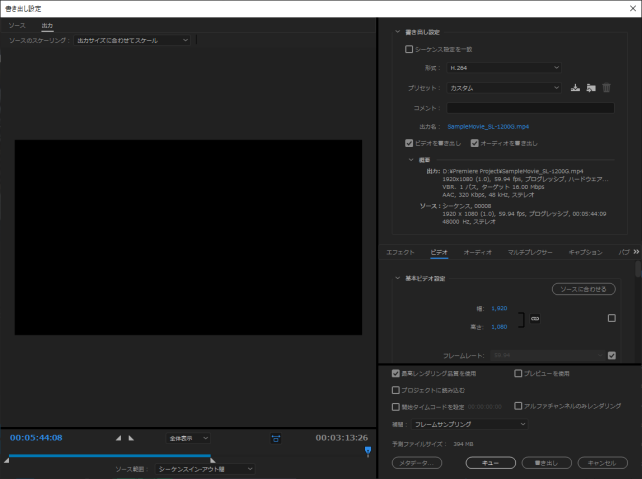Click the set out point marker icon
Screen dimensions: 642x479
click(131, 438)
